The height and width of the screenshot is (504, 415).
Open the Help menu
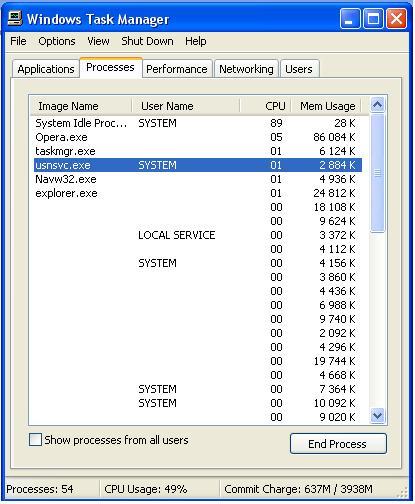coord(196,41)
